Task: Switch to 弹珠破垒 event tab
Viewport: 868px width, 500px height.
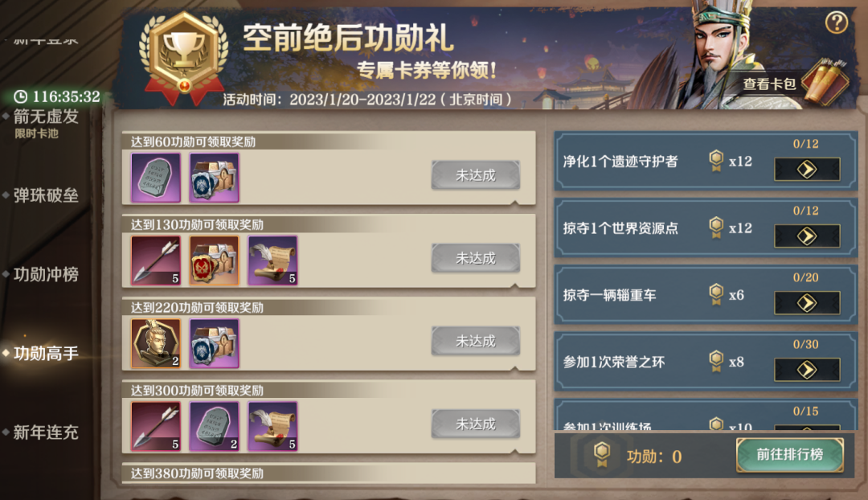Action: 46,195
